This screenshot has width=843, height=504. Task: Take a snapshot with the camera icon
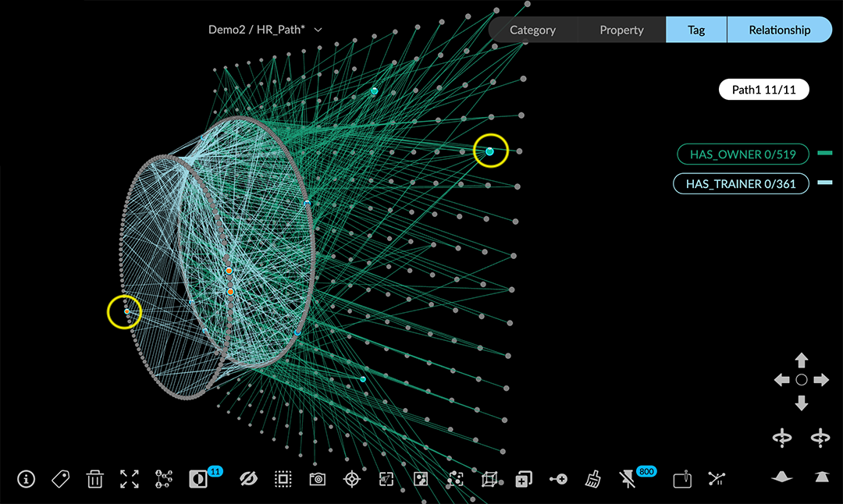[317, 478]
